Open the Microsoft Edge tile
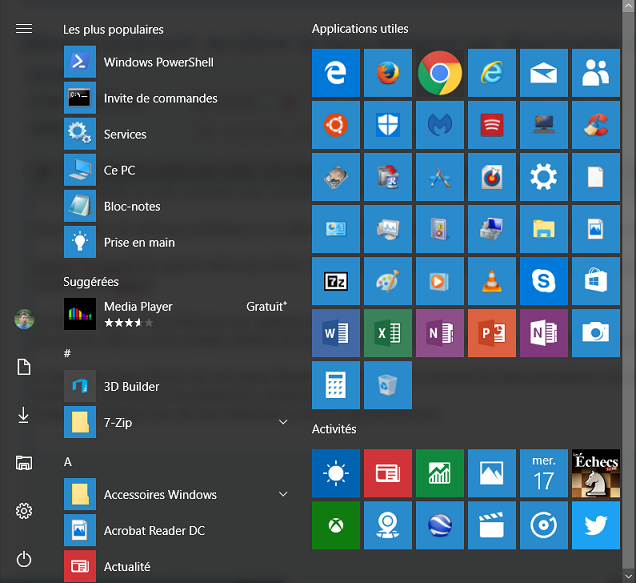 click(335, 73)
